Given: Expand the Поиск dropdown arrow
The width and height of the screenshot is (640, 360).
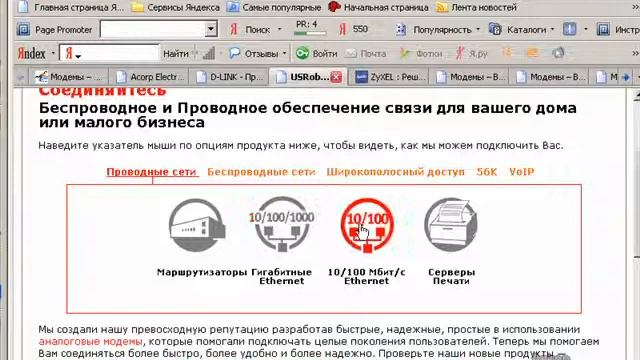Looking at the screenshot, I should [x=280, y=29].
